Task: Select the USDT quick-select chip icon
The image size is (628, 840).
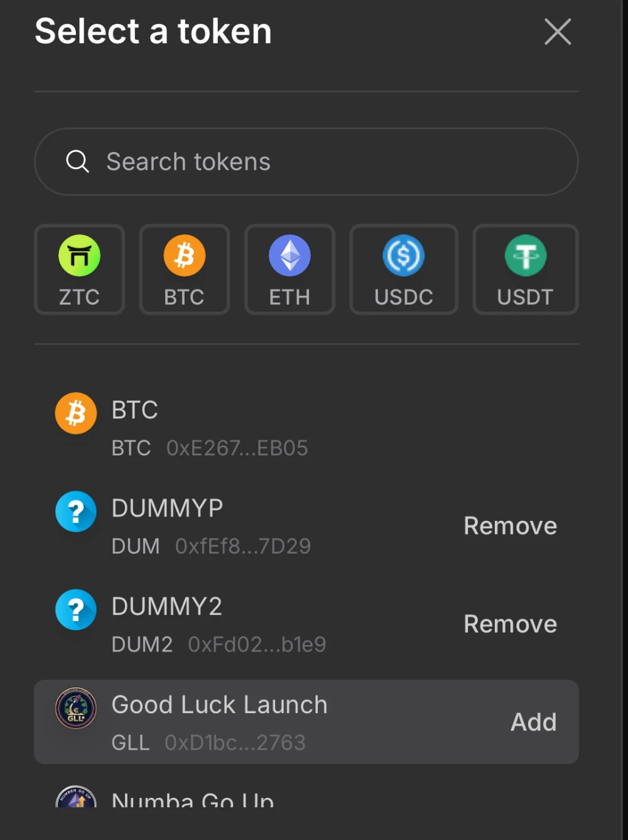Action: coord(526,256)
